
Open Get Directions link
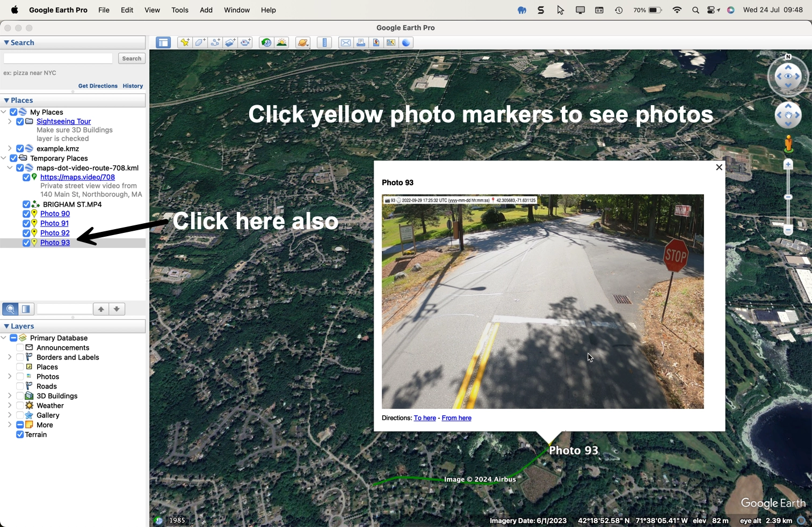[x=98, y=86]
